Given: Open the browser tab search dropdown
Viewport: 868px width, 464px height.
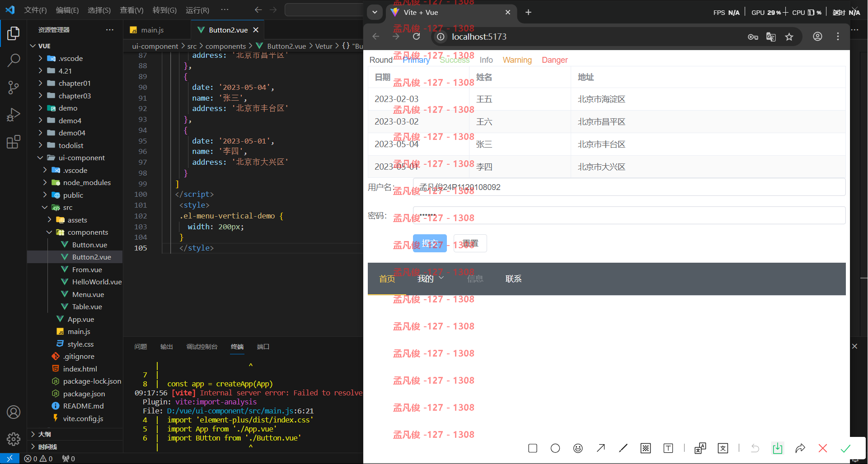Looking at the screenshot, I should pos(375,12).
